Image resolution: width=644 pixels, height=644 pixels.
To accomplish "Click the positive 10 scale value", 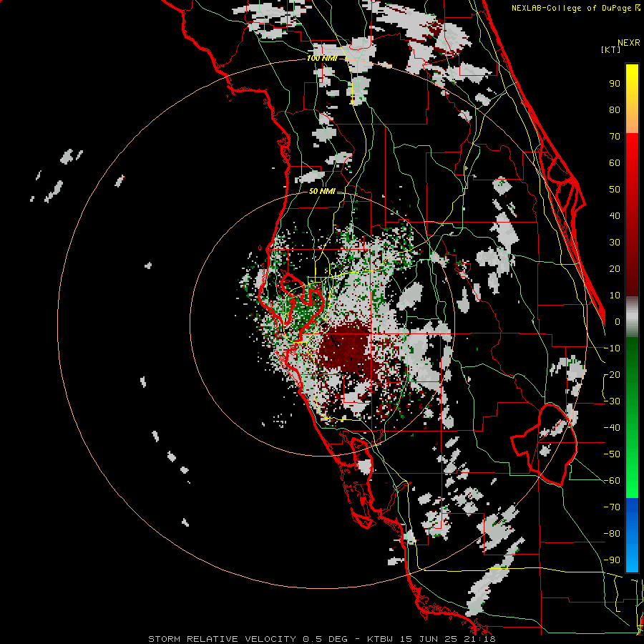I will [x=615, y=296].
